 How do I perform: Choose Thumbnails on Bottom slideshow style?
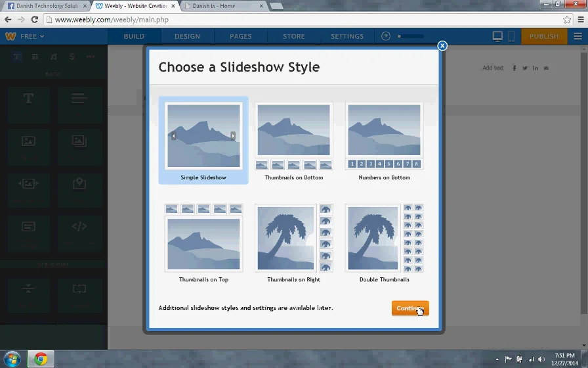[293, 140]
